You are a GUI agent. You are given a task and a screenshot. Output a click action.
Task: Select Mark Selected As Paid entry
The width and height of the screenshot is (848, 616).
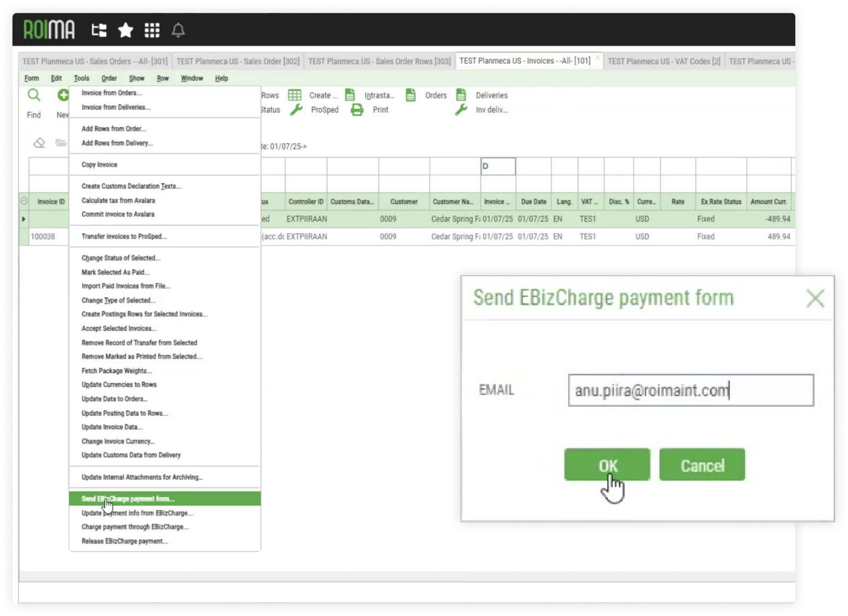click(x=164, y=272)
